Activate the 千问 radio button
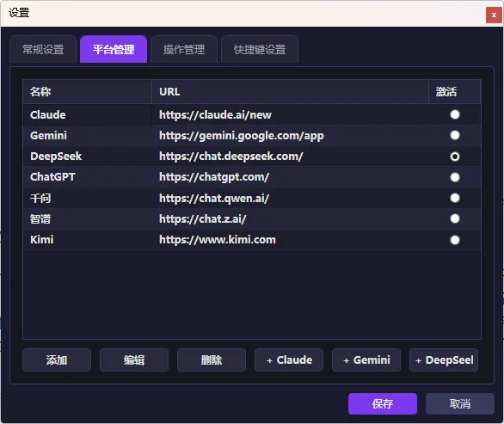Viewport: 504px width, 424px height. pyautogui.click(x=455, y=198)
